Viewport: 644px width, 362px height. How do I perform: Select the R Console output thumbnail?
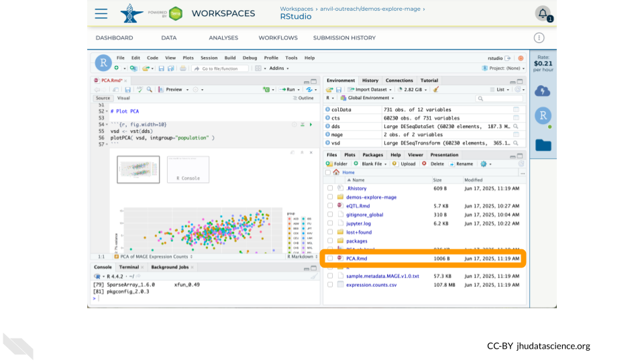point(188,170)
